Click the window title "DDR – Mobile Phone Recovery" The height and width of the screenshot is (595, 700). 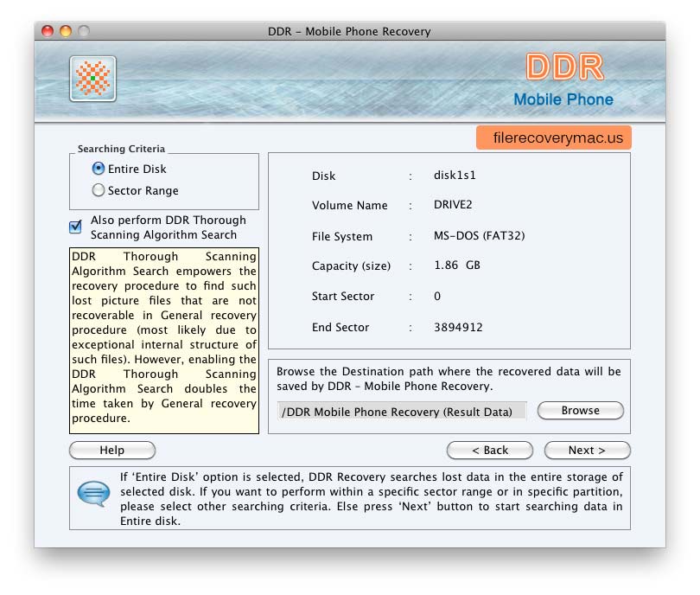349,31
